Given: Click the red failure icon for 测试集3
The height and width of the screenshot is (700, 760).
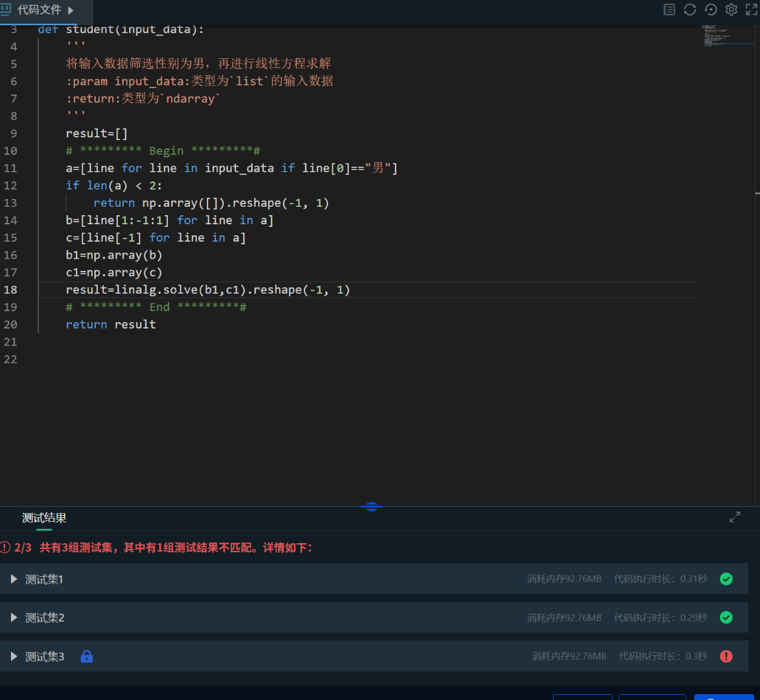Looking at the screenshot, I should coord(726,657).
